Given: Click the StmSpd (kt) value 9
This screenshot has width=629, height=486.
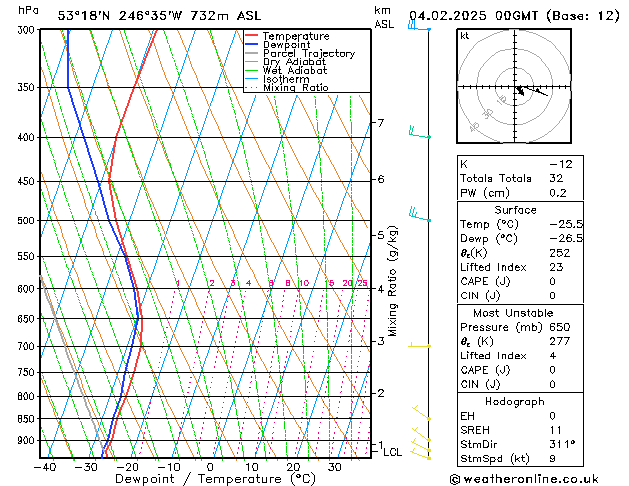Looking at the screenshot, I should (x=552, y=459).
